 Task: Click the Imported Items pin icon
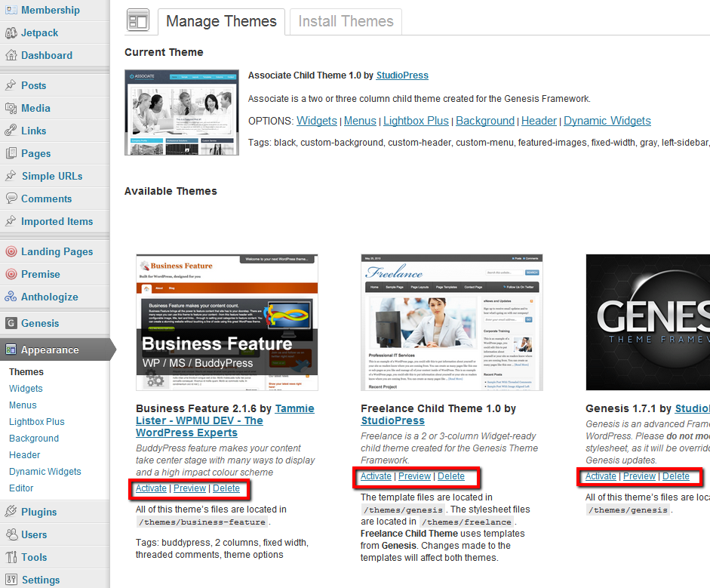[11, 221]
